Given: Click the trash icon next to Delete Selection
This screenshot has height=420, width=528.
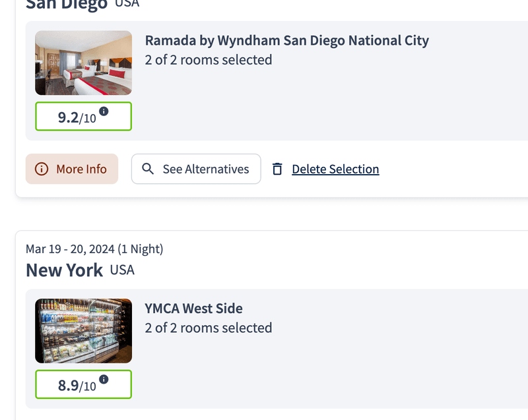Looking at the screenshot, I should tap(277, 169).
